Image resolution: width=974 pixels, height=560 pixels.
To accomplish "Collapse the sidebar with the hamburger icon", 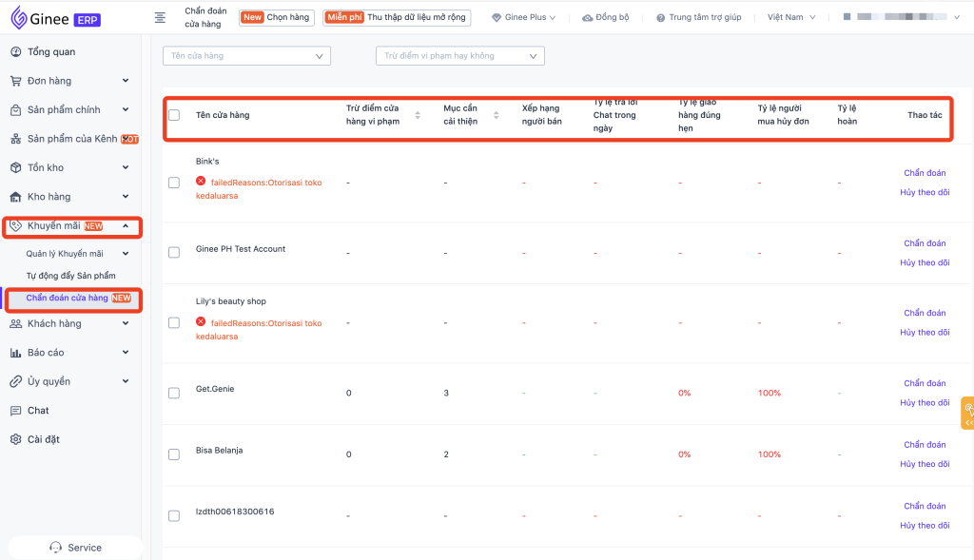I will pos(160,18).
